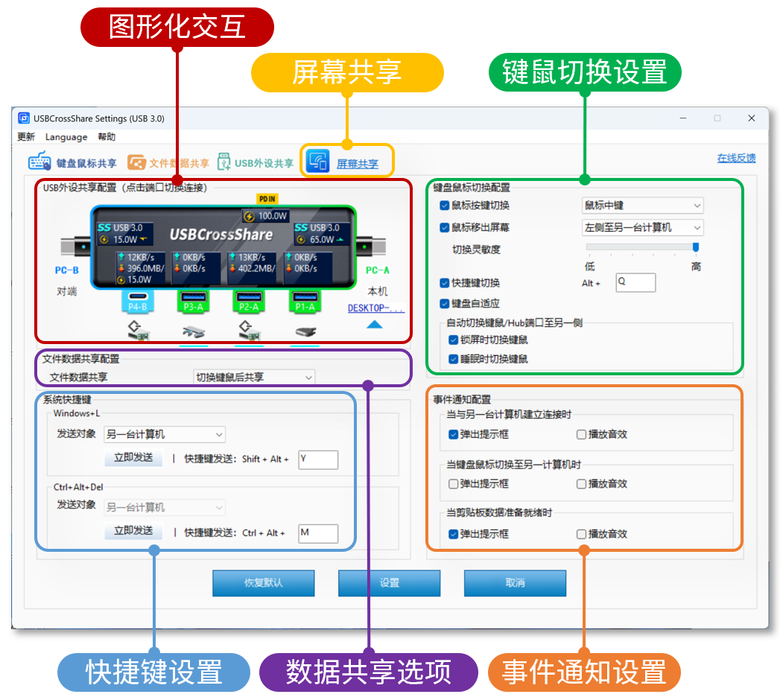Click the USB外设共享 toolbar icon
This screenshot has width=780, height=700.
(224, 162)
